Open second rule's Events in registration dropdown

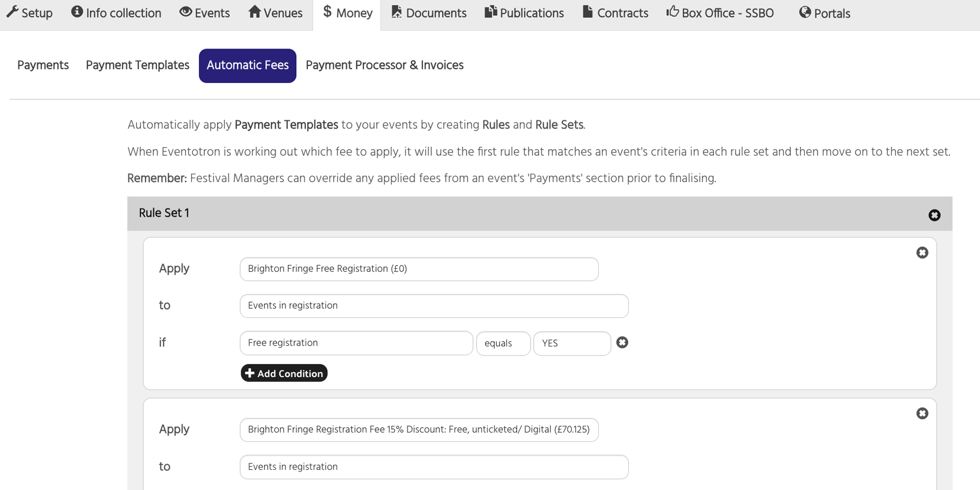pos(434,467)
